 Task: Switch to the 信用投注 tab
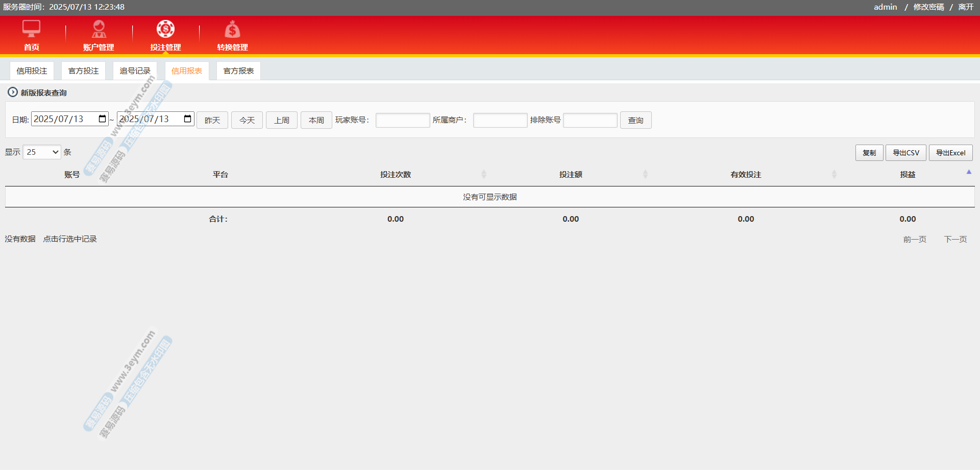coord(32,71)
